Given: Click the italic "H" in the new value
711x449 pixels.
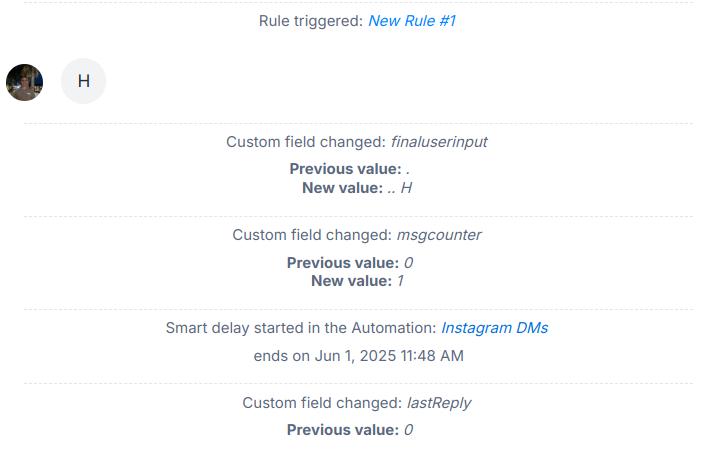Looking at the screenshot, I should [406, 188].
